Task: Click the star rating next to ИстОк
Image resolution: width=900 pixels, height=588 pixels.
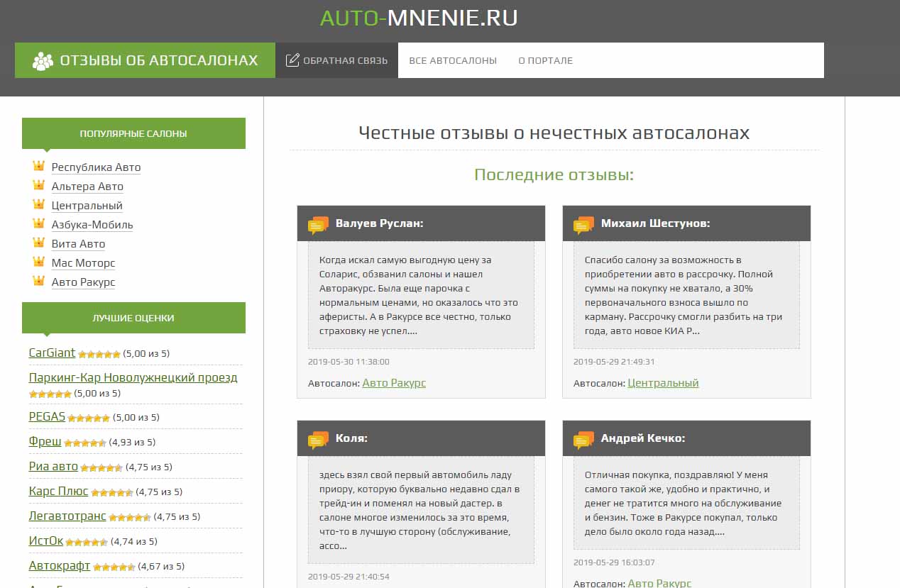Action: tap(87, 542)
